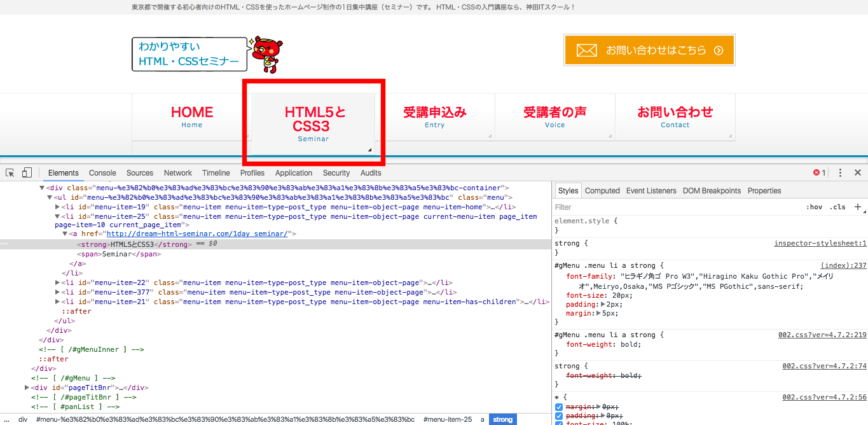The height and width of the screenshot is (425, 868).
Task: Expand the menu-item-22 li node
Action: click(58, 283)
